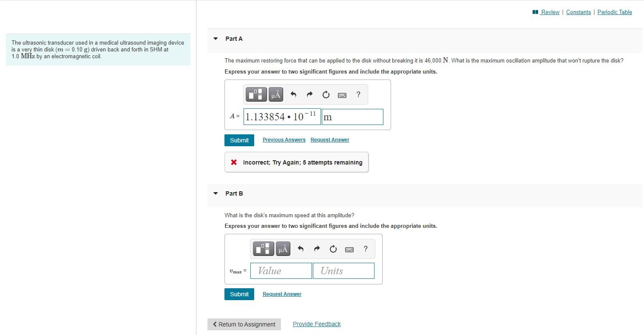Open the Periodic Table
The image size is (644, 335).
tap(615, 12)
